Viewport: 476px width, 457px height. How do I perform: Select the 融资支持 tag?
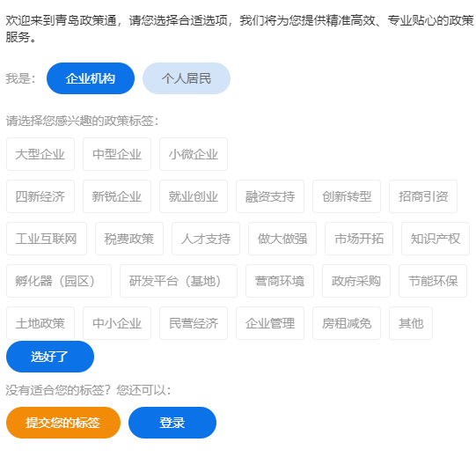point(270,196)
